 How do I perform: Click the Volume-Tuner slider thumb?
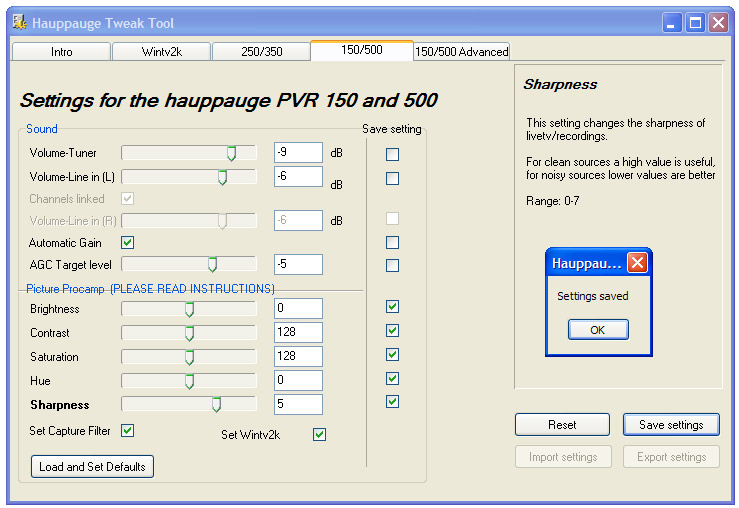click(231, 153)
